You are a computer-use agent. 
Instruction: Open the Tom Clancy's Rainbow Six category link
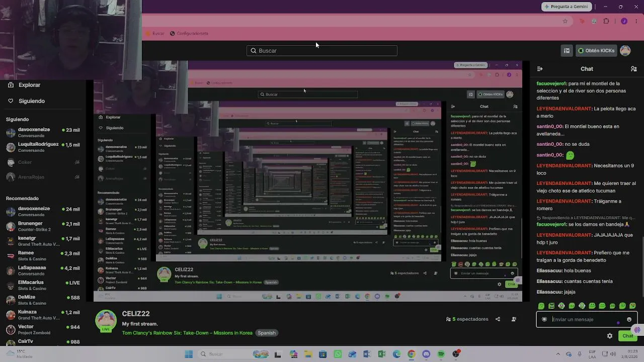coord(187,333)
